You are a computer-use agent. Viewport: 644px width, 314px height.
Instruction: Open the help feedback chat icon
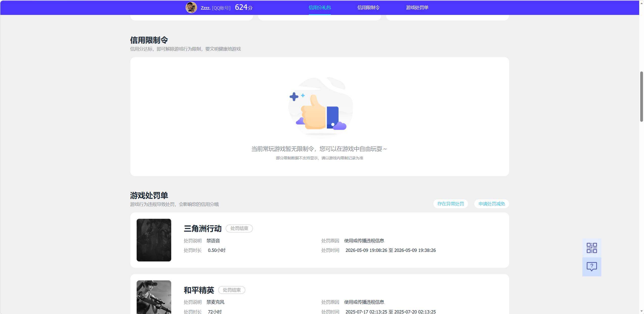[x=591, y=267]
